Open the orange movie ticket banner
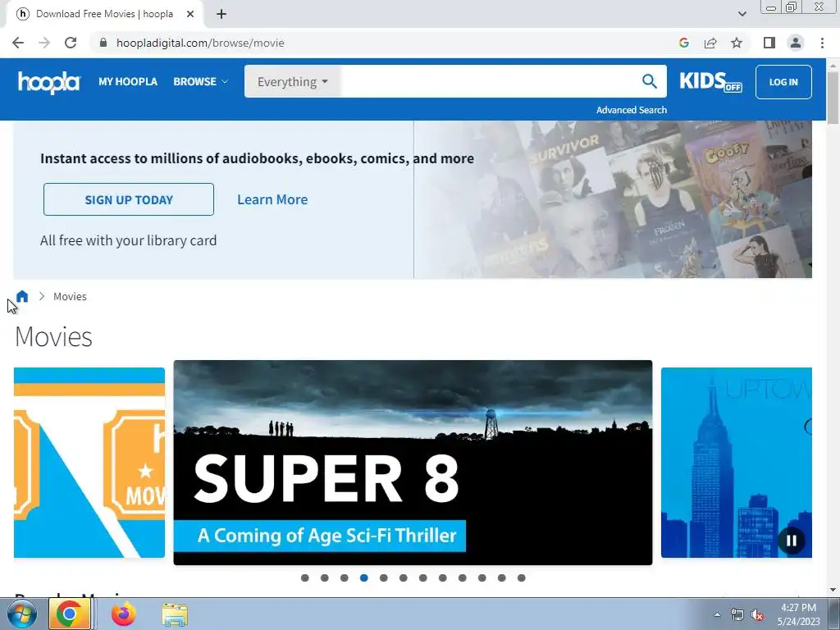Viewport: 840px width, 630px height. pyautogui.click(x=89, y=463)
